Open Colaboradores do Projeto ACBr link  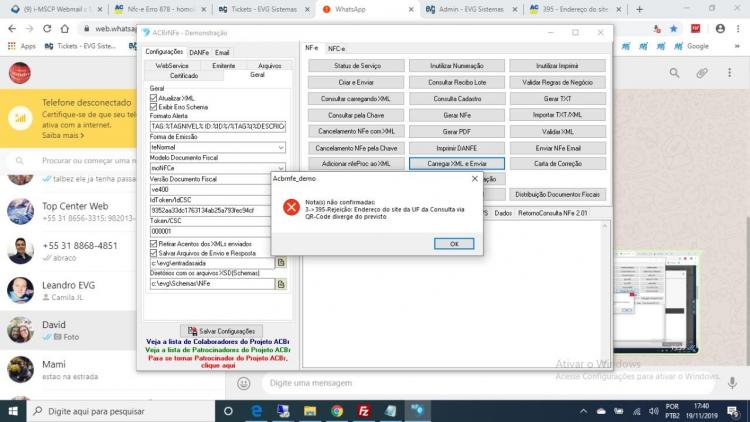coord(218,342)
